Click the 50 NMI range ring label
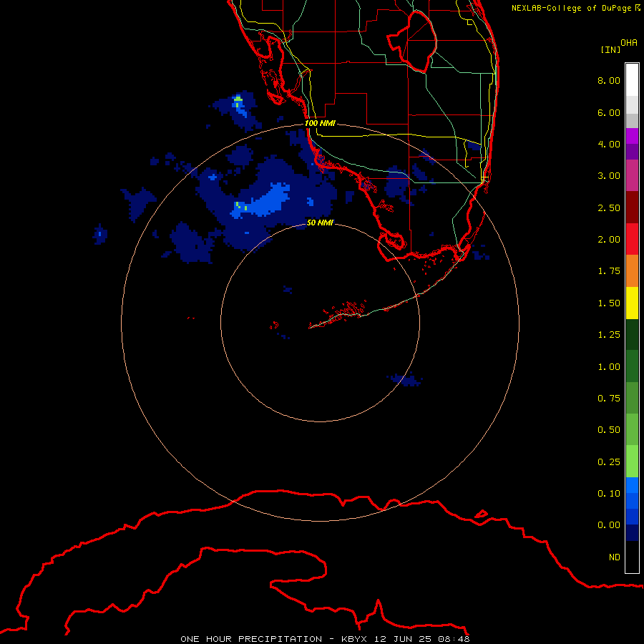This screenshot has width=644, height=644. [x=320, y=223]
